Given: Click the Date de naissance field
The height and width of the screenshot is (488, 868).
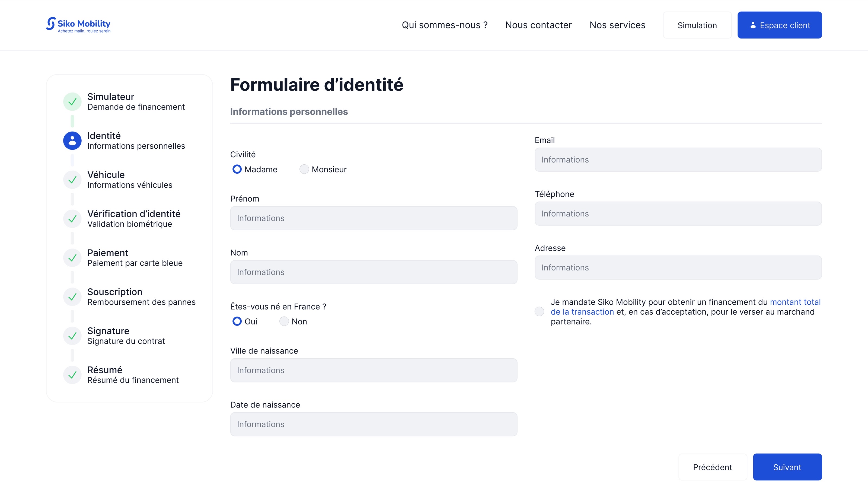Looking at the screenshot, I should (x=373, y=424).
